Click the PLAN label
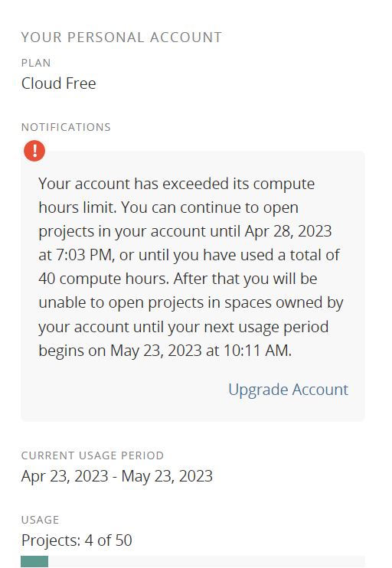 (36, 63)
